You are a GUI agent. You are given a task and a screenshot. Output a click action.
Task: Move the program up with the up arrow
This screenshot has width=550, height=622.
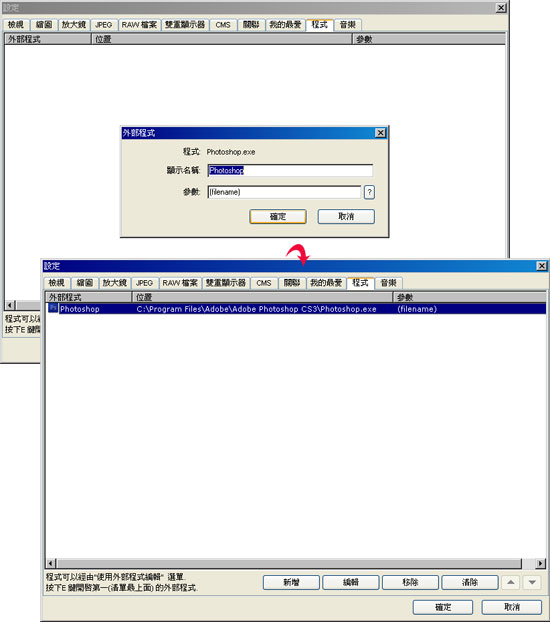[x=511, y=582]
